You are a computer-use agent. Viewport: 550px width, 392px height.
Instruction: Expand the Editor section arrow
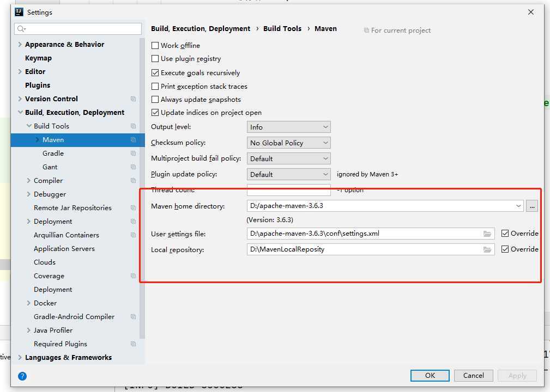(20, 71)
